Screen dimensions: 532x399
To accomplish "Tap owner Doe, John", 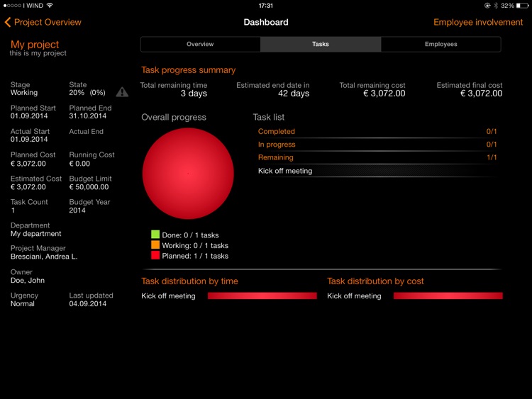I will [28, 281].
